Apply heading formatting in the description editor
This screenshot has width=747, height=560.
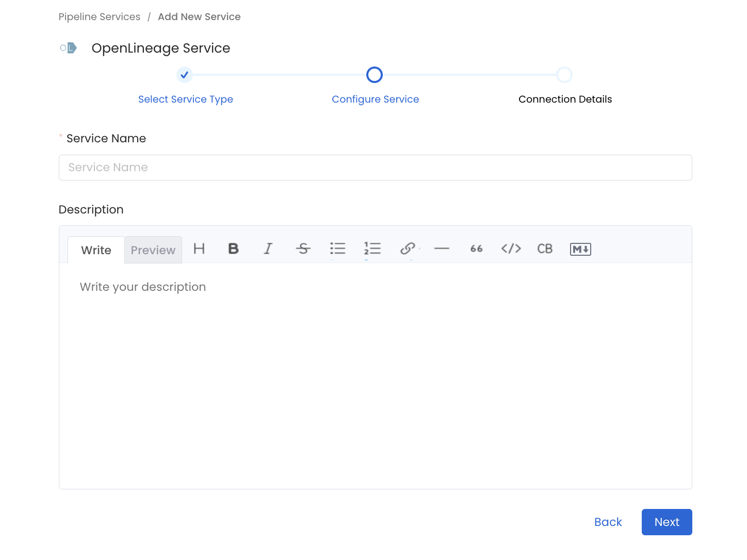[x=200, y=249]
